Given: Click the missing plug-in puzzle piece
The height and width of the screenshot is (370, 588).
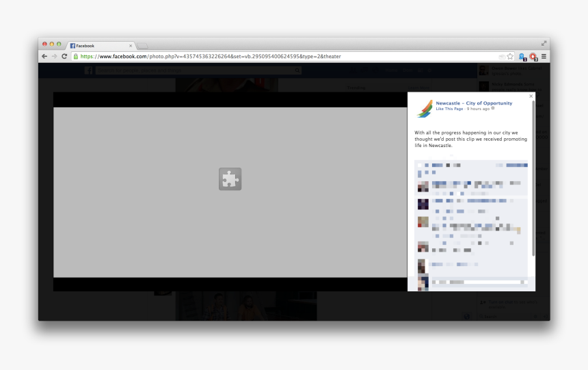Looking at the screenshot, I should click(x=230, y=179).
